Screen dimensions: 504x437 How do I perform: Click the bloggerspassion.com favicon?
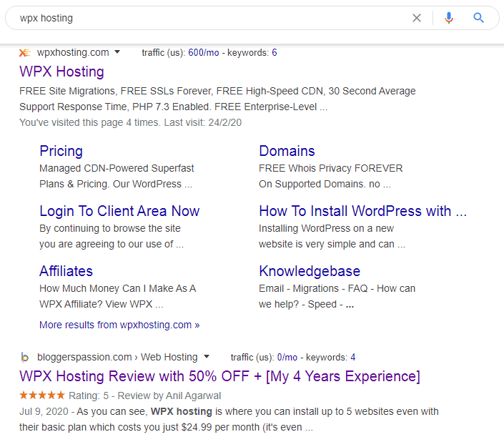coord(25,358)
